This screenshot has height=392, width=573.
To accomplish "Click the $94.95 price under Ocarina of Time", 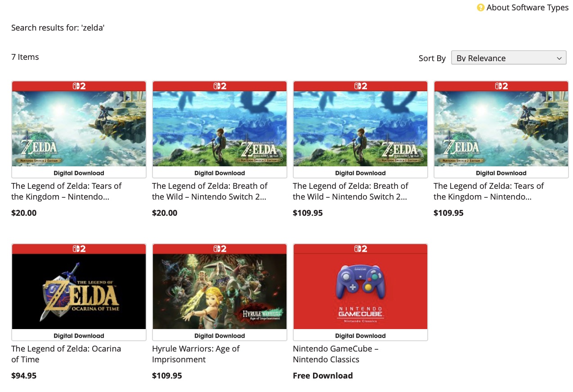I will pos(24,376).
